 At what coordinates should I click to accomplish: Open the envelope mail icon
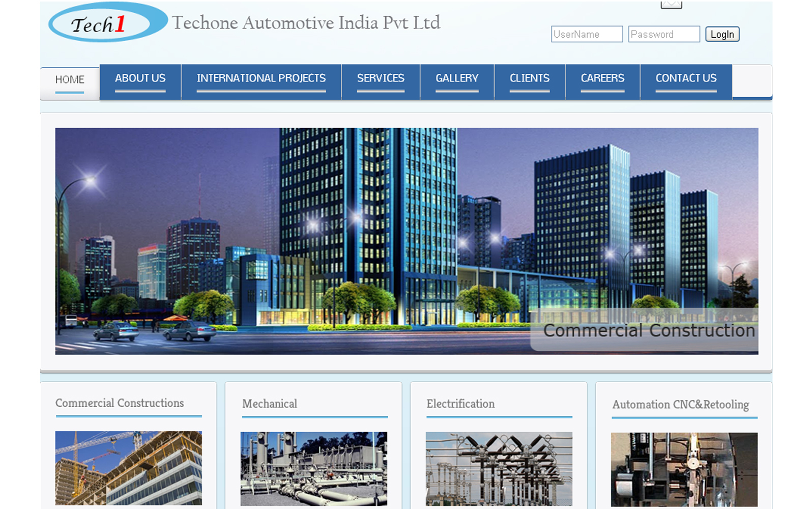(671, 4)
